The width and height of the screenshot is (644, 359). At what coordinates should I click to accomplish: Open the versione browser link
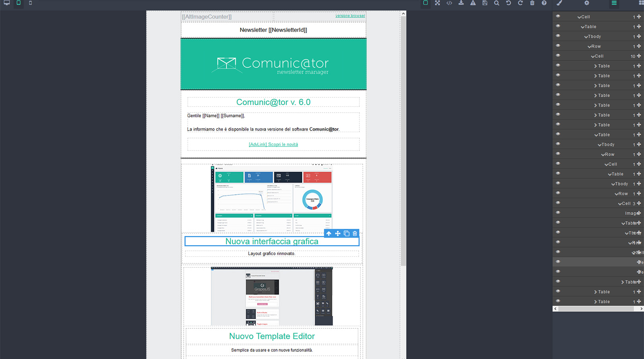click(x=350, y=16)
